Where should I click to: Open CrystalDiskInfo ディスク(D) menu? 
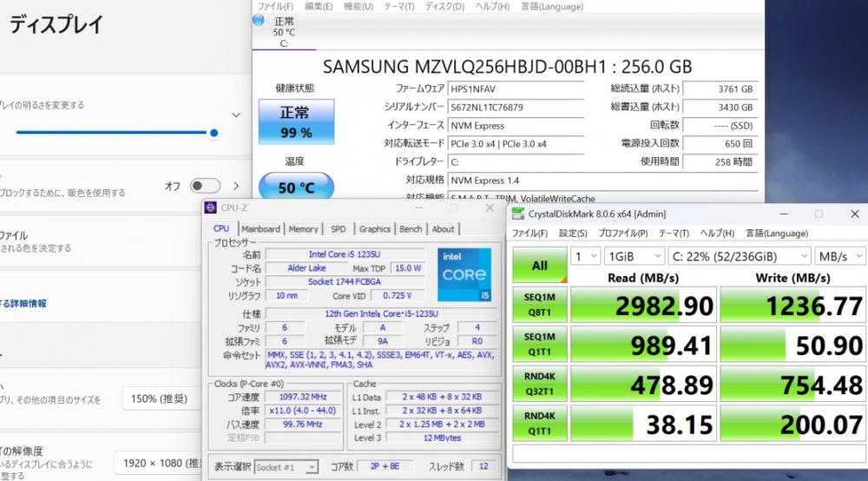click(x=444, y=6)
